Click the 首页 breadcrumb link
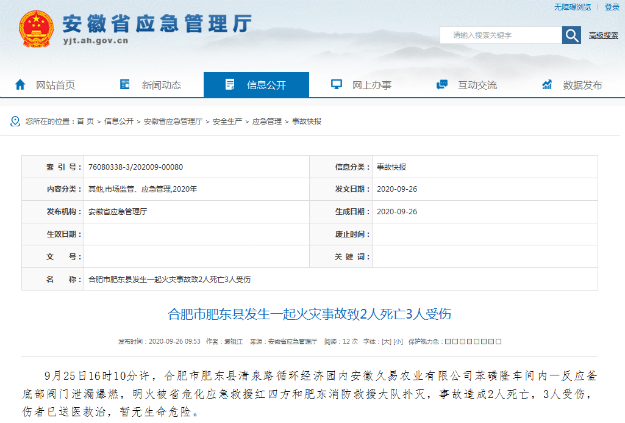The width and height of the screenshot is (625, 423). pyautogui.click(x=85, y=121)
